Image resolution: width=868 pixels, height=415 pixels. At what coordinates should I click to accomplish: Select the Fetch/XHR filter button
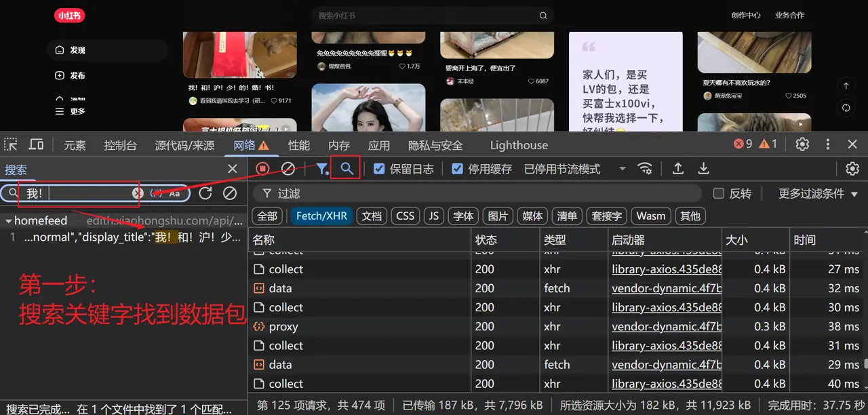(x=321, y=216)
